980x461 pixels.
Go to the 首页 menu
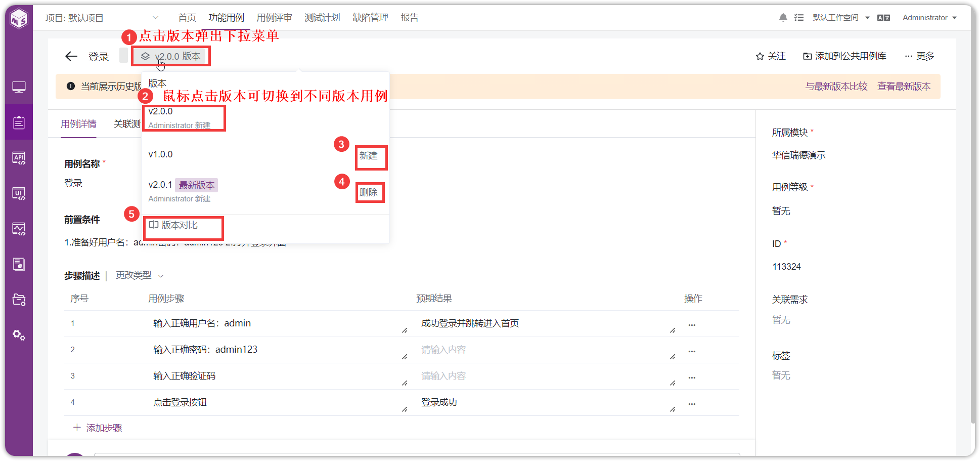tap(187, 18)
